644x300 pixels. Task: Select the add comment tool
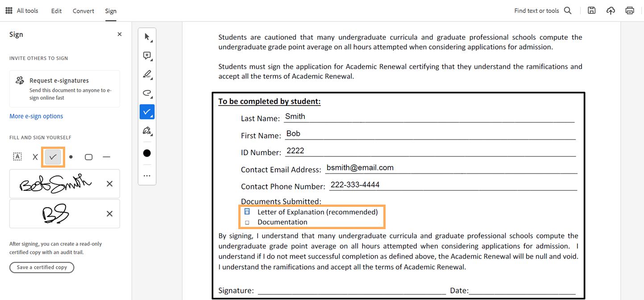147,56
